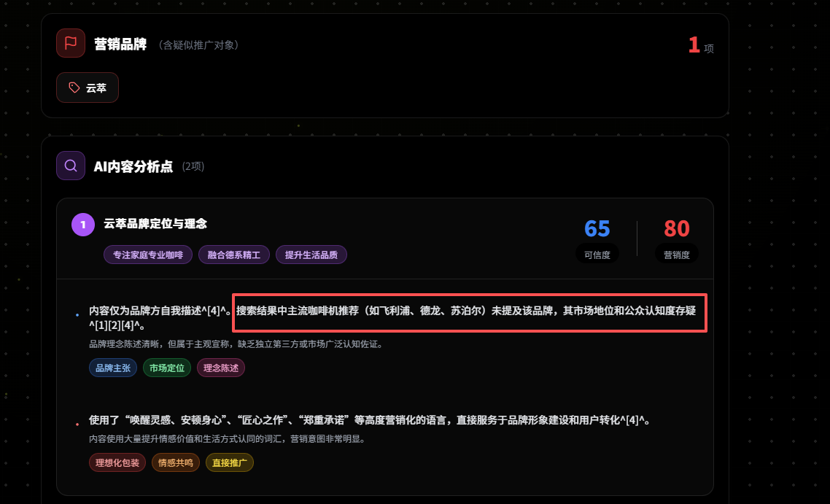This screenshot has width=830, height=504.
Task: Select the 云萃 brand tag
Action: click(x=88, y=88)
